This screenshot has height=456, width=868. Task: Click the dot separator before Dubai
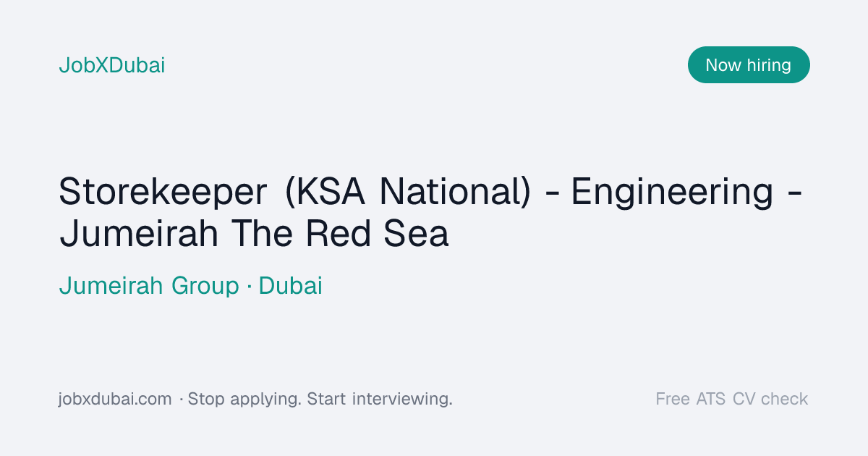tap(249, 287)
